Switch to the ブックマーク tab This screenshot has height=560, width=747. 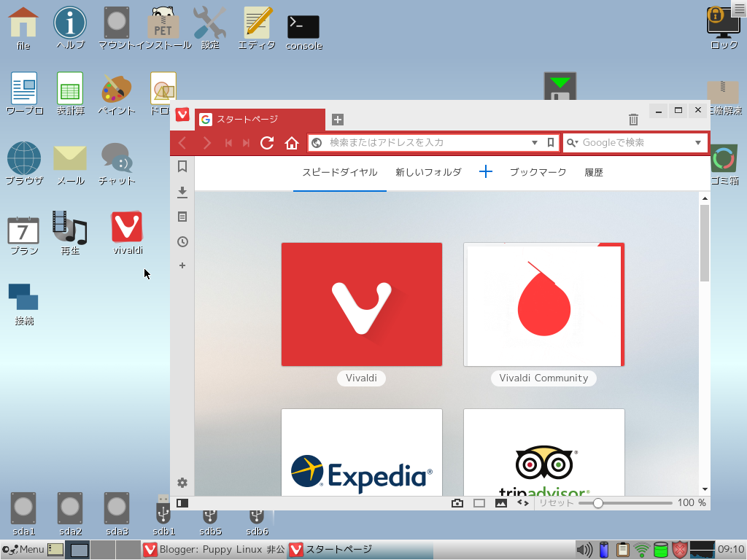pyautogui.click(x=538, y=172)
